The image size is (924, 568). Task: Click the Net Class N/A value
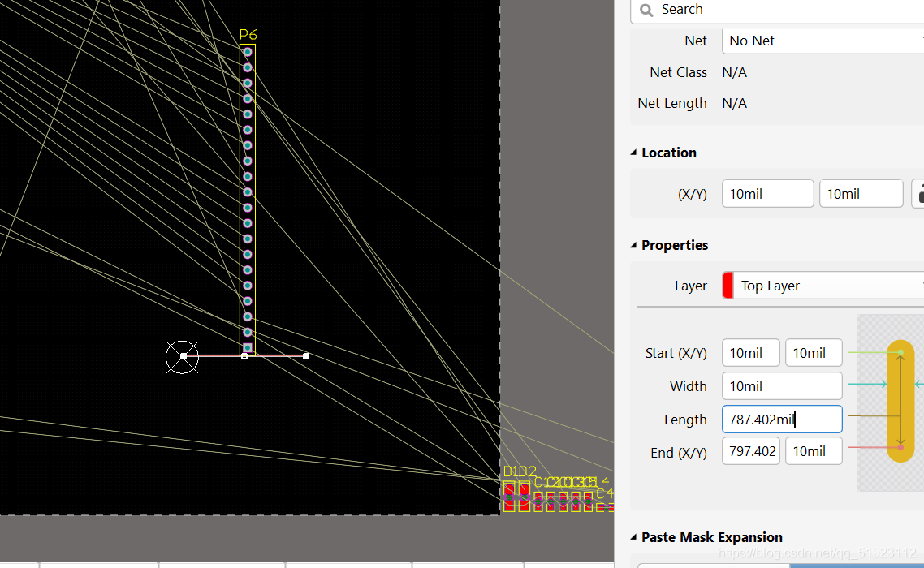(x=734, y=72)
